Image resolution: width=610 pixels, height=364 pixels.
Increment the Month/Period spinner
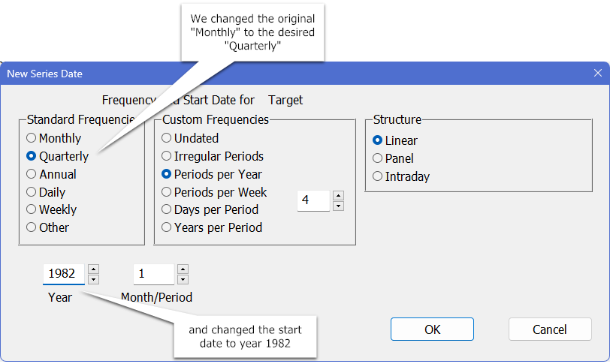(x=183, y=269)
